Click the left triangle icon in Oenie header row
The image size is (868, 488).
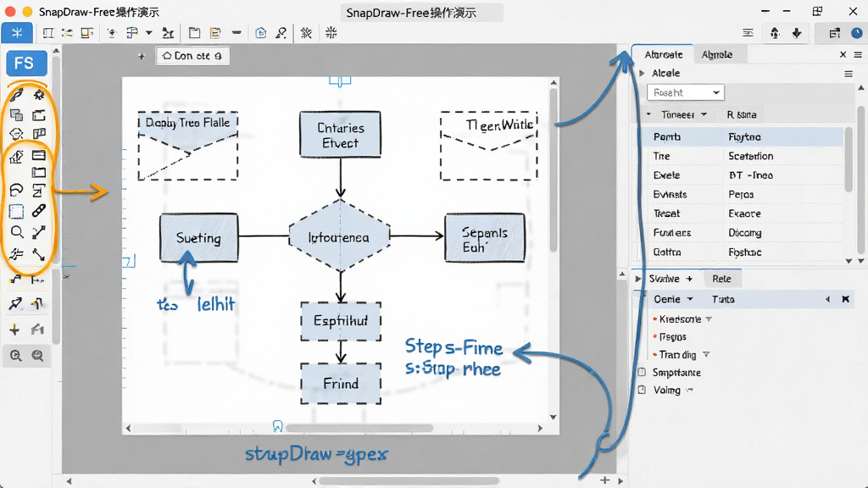pyautogui.click(x=828, y=299)
